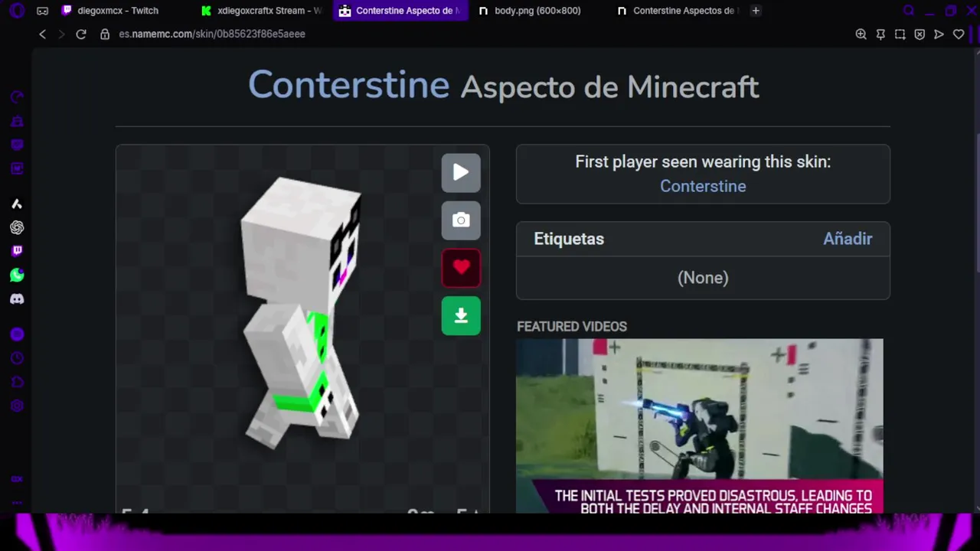Favorite the skin with the heart button
The width and height of the screenshot is (980, 551).
click(x=461, y=268)
